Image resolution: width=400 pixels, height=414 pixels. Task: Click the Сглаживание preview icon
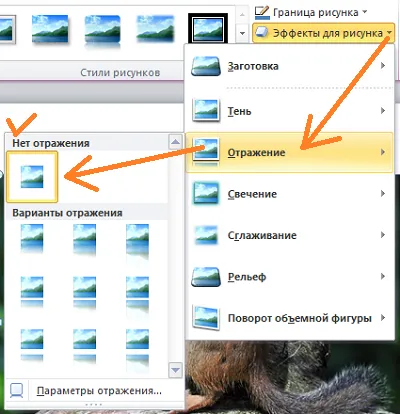206,235
